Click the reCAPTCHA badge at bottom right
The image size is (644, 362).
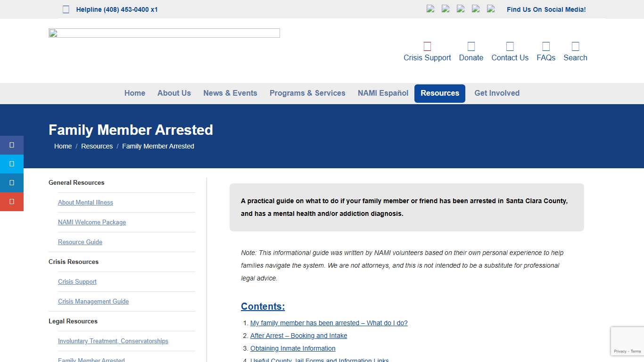tap(629, 341)
